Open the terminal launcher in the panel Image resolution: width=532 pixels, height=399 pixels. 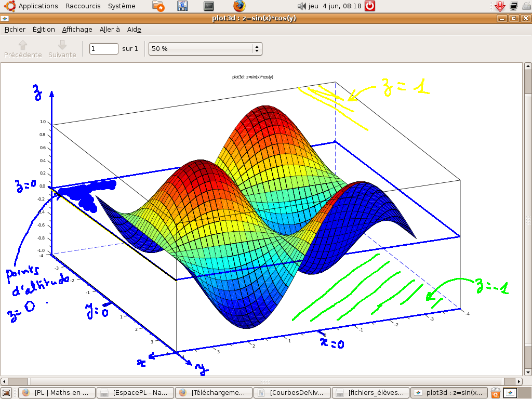209,6
